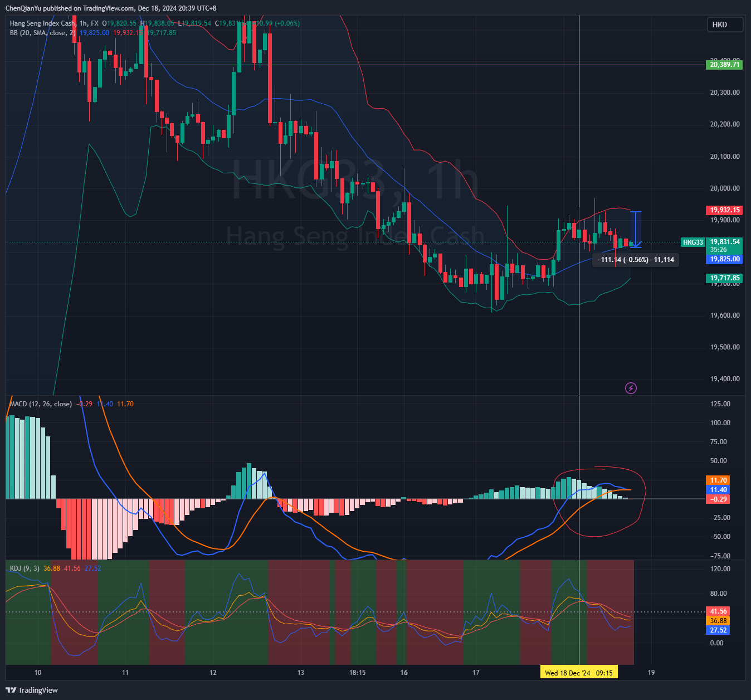Click the BB legend value 19,825.00 in blue
751x700 pixels.
click(x=94, y=33)
